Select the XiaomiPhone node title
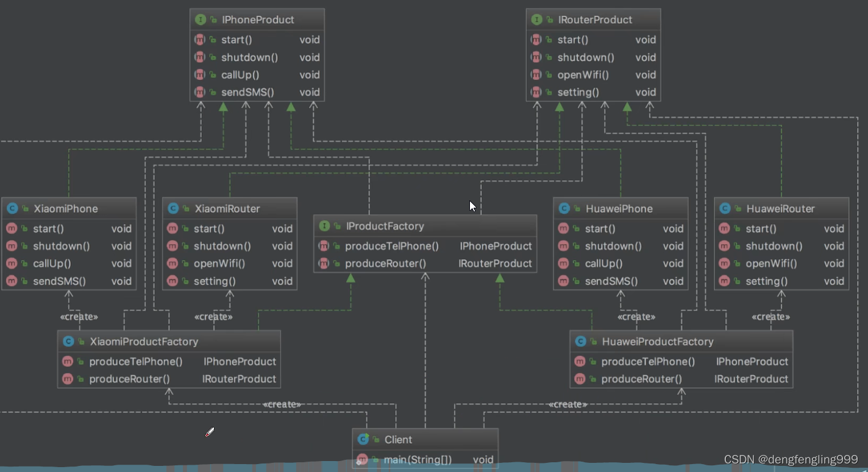This screenshot has width=868, height=472. coord(65,209)
